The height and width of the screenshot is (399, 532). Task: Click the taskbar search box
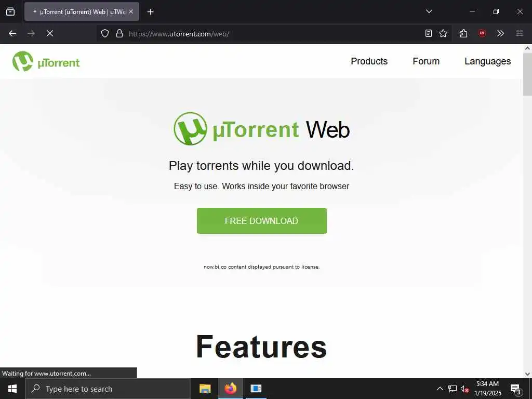point(108,389)
